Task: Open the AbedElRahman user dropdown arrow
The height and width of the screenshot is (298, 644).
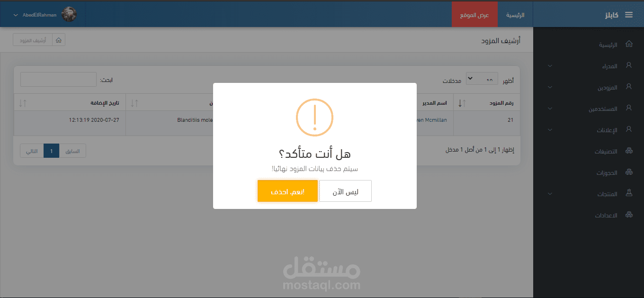Action: coord(16,15)
